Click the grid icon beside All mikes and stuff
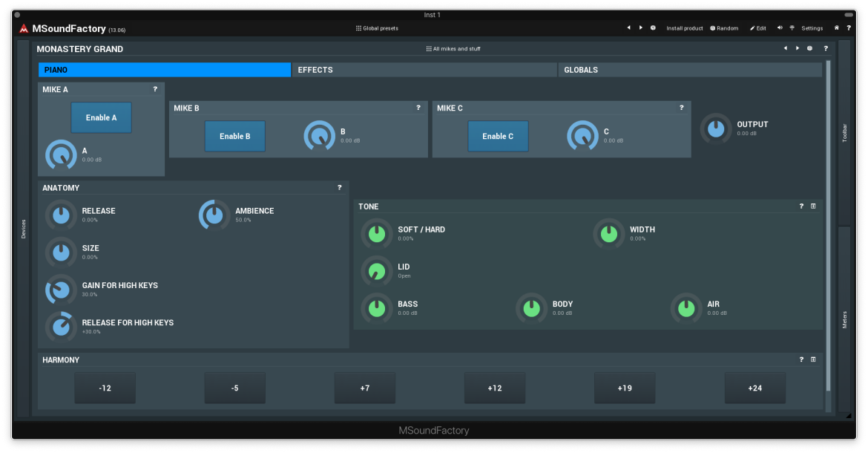868x453 pixels. pyautogui.click(x=429, y=49)
